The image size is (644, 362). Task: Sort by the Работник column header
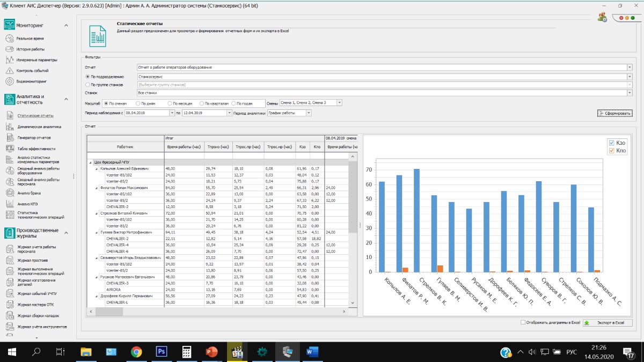click(x=126, y=146)
